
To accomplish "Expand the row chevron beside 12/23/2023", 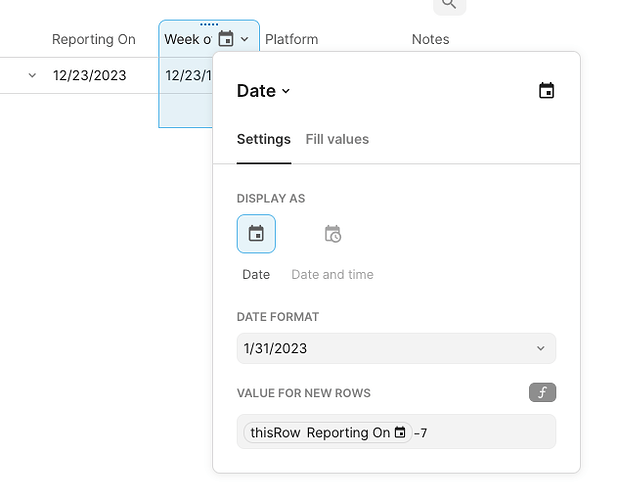I will (x=32, y=75).
